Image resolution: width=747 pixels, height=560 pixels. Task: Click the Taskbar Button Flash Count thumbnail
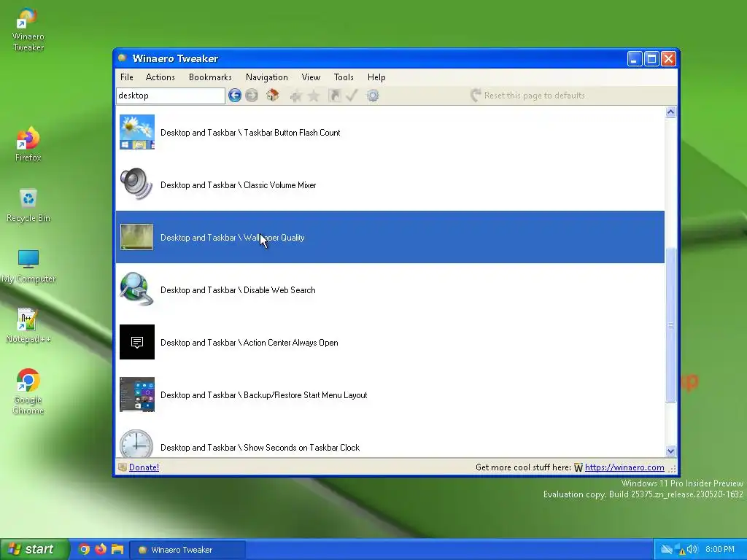136,132
